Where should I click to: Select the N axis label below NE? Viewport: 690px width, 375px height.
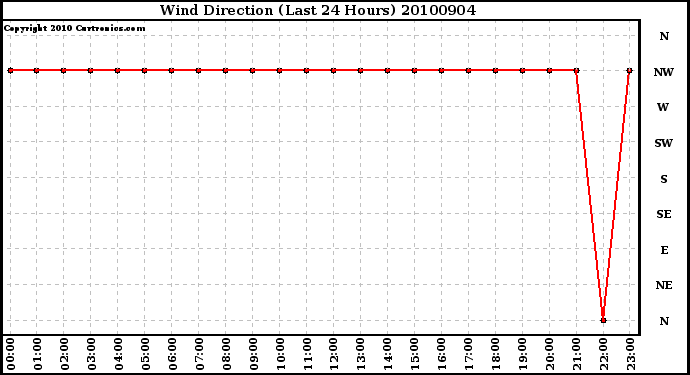(x=664, y=321)
